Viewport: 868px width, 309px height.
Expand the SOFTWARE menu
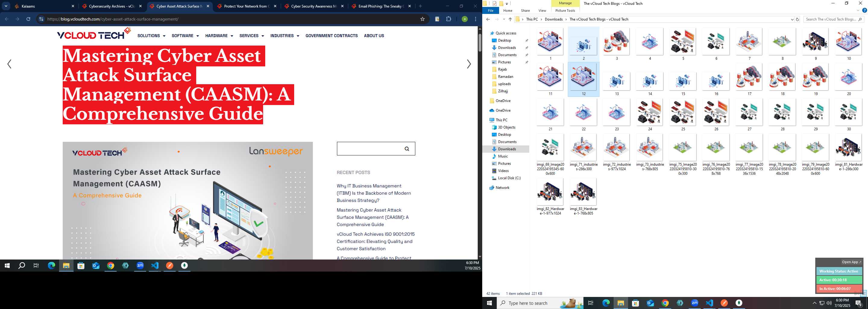(185, 36)
